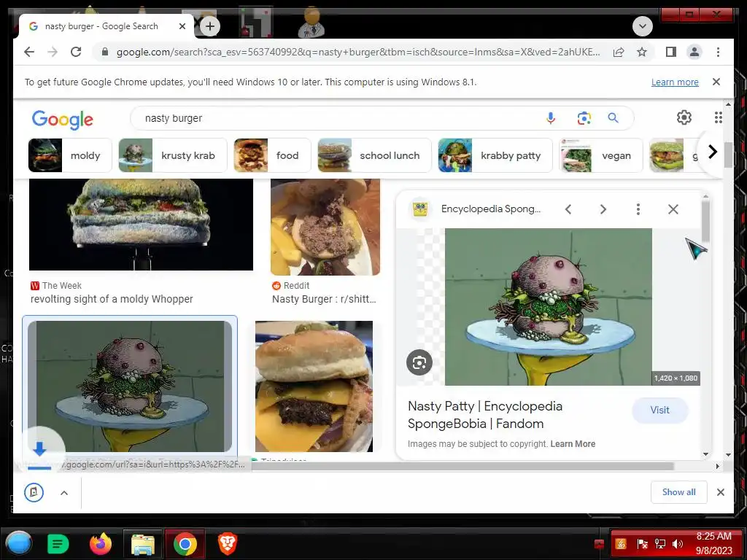
Task: Select the nasty burger - Google Search tab
Action: point(101,26)
